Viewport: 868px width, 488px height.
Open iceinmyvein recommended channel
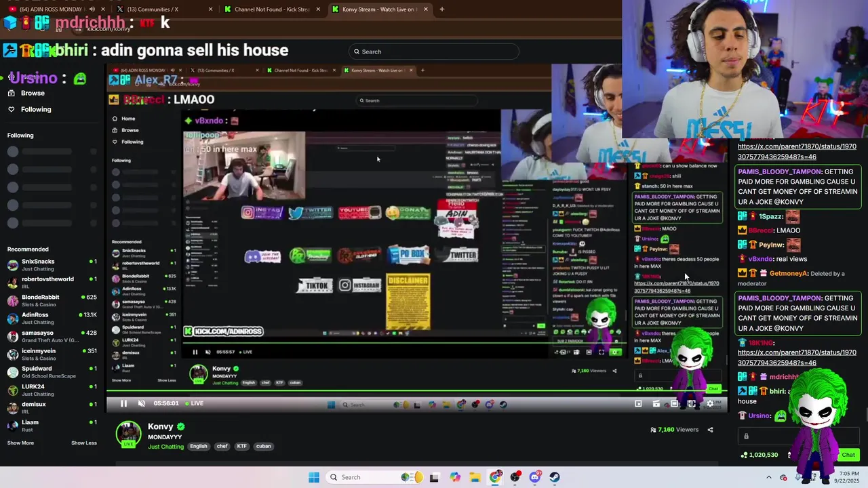[52, 354]
